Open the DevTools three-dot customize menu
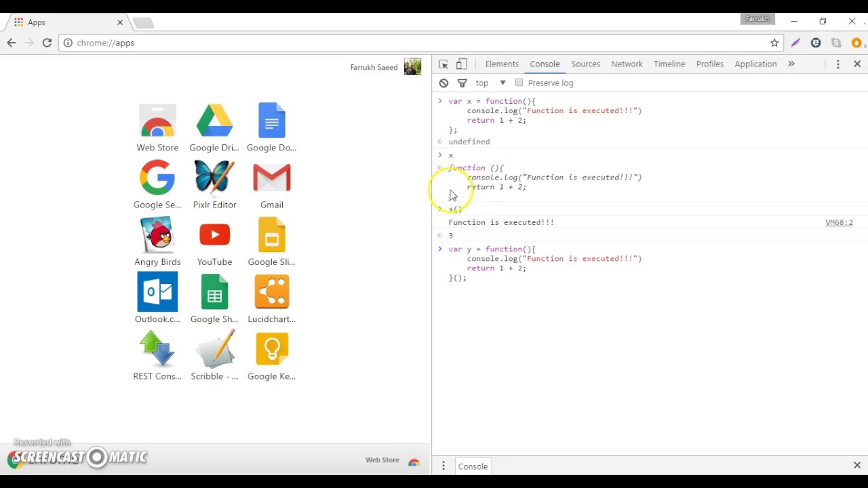The image size is (868, 488). click(838, 64)
